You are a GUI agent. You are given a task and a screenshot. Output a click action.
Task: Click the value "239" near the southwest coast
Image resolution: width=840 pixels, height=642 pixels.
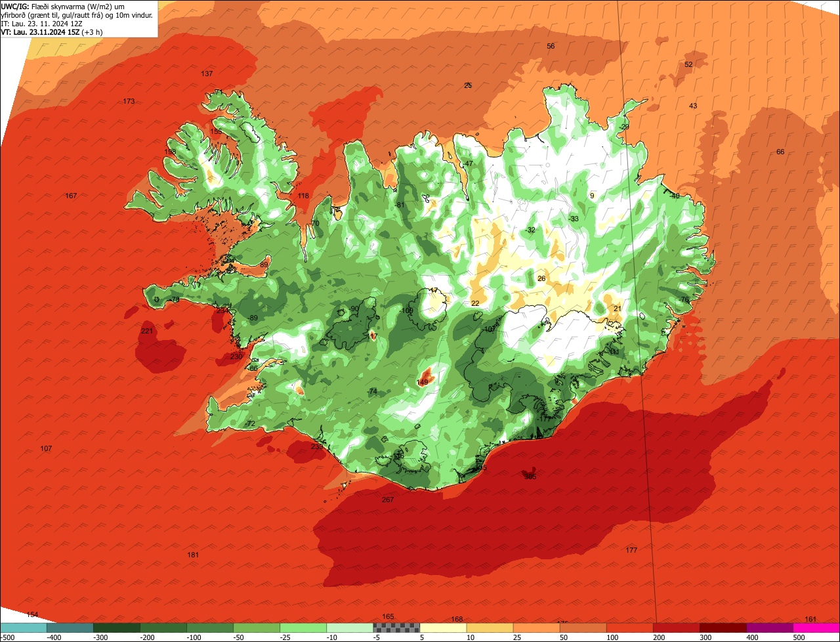coord(317,446)
